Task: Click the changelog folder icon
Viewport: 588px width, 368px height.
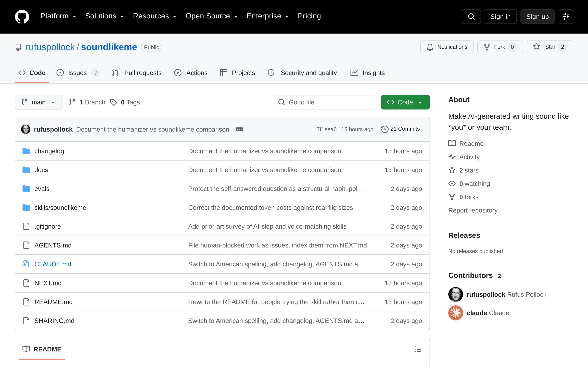Action: [26, 151]
